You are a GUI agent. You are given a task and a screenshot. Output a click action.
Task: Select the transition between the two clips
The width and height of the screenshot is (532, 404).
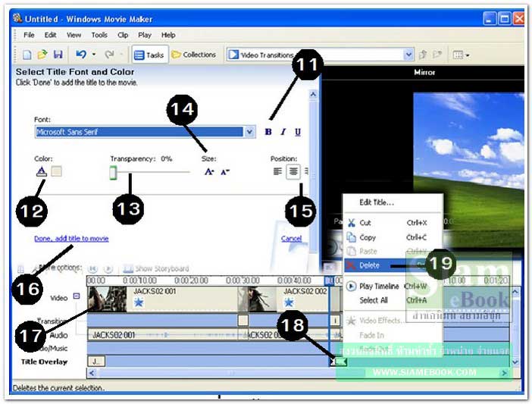[x=243, y=321]
